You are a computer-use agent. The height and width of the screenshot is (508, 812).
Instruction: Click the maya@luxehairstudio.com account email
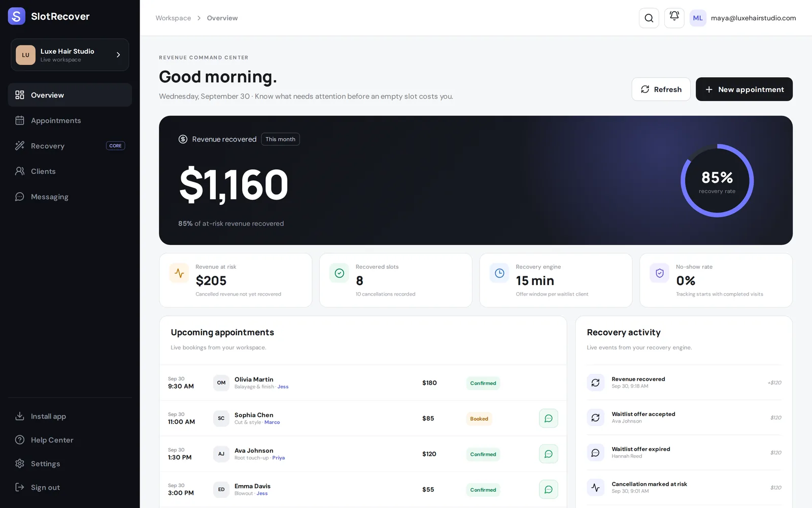[753, 18]
